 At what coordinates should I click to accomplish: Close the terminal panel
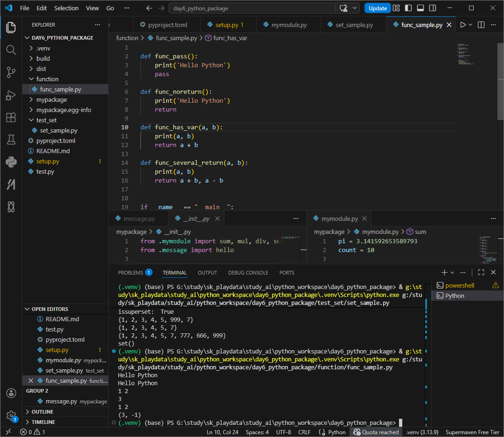(x=493, y=272)
